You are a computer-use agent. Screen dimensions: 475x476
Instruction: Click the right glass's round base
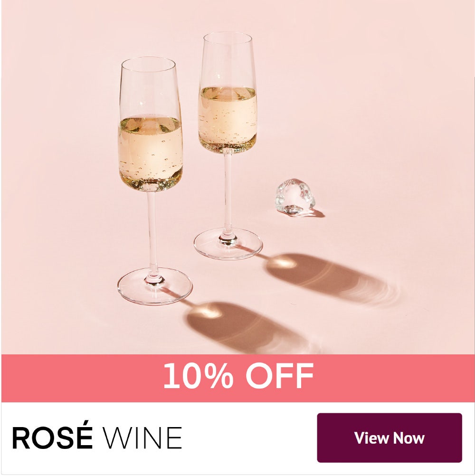(x=228, y=244)
